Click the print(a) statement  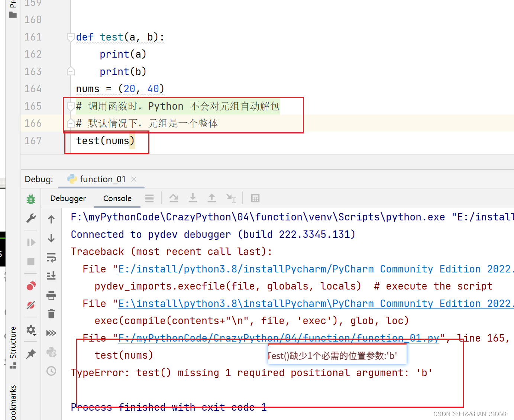(x=123, y=54)
